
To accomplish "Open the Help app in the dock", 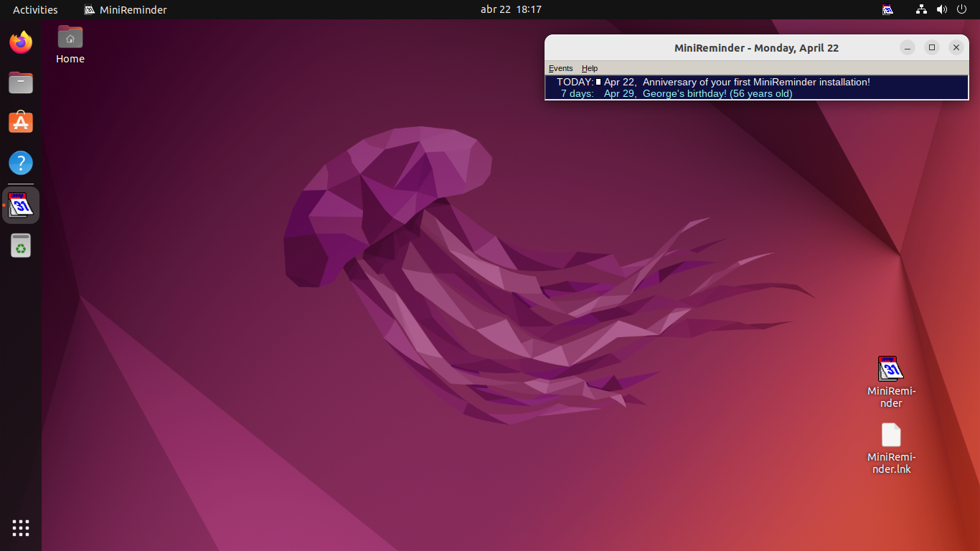I will pos(21,163).
